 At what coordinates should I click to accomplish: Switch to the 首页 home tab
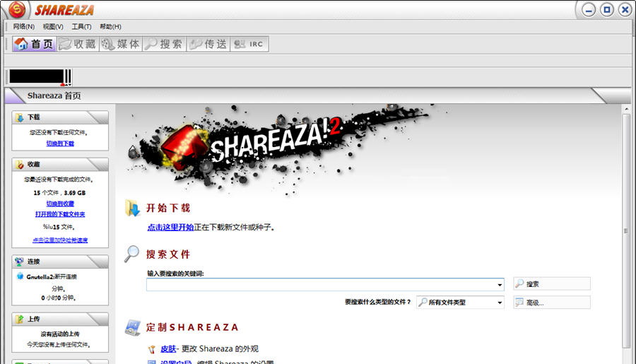34,44
